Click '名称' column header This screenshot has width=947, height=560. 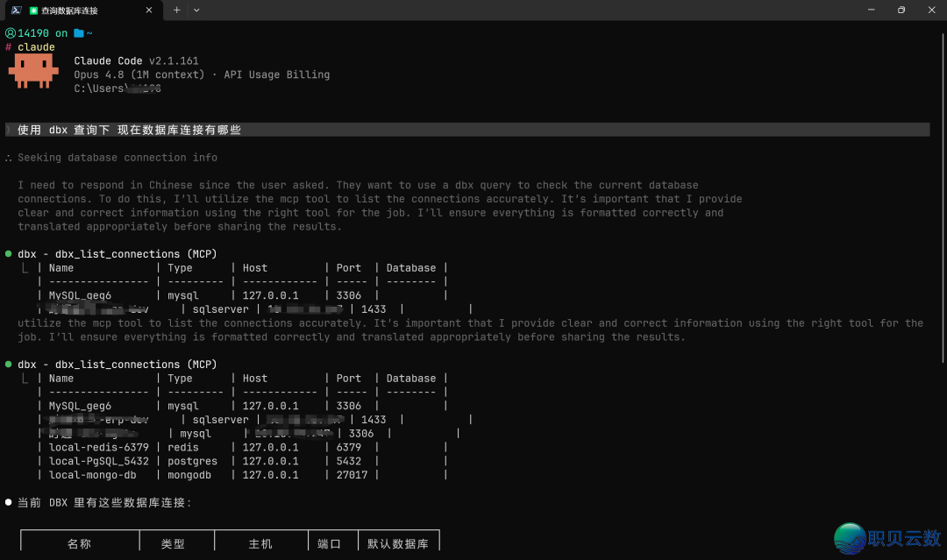coord(79,543)
